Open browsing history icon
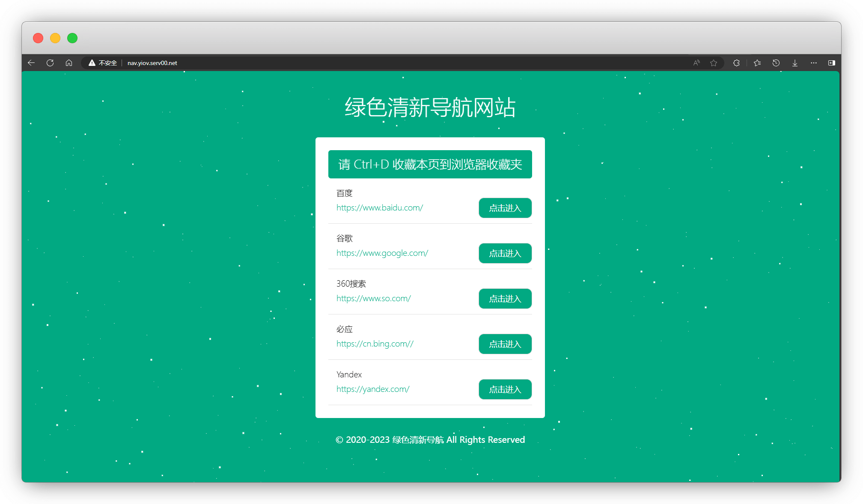This screenshot has width=863, height=504. coord(776,63)
